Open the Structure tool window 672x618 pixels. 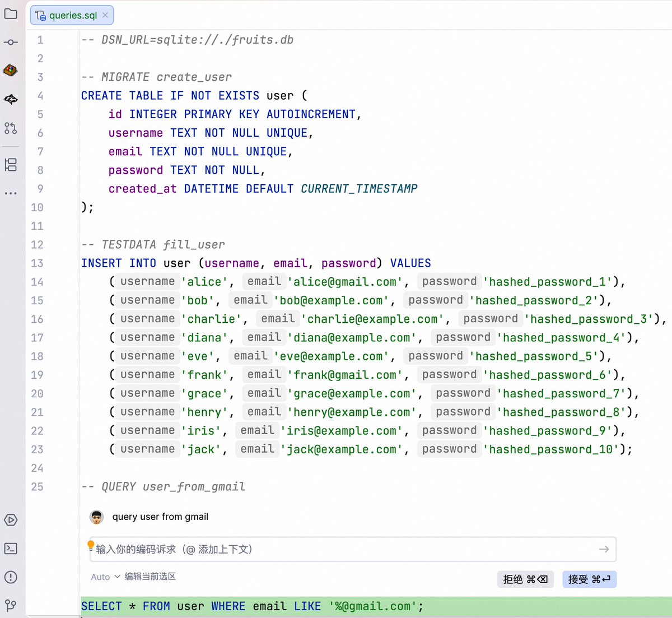(x=11, y=165)
